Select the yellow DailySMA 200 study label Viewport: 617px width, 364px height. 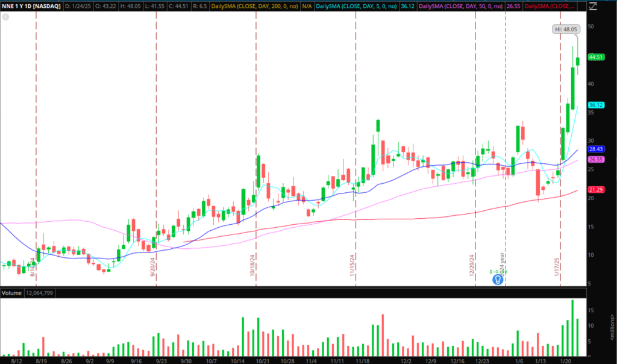click(x=255, y=6)
